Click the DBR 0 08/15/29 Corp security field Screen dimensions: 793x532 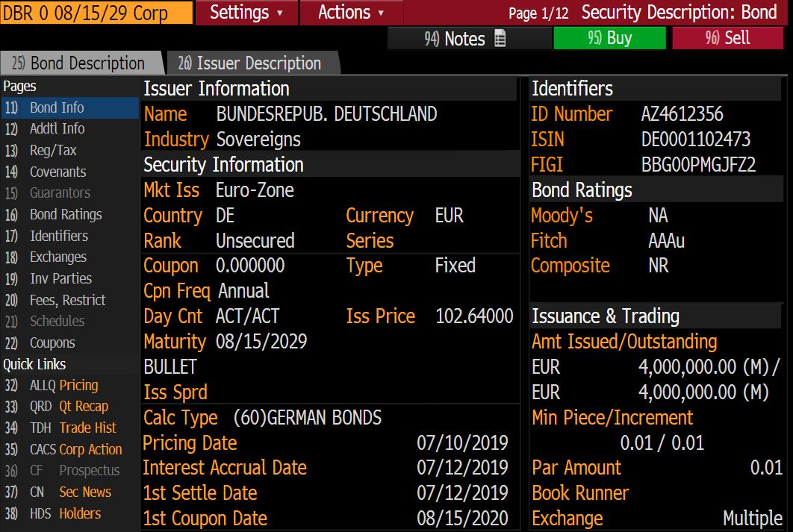point(96,13)
